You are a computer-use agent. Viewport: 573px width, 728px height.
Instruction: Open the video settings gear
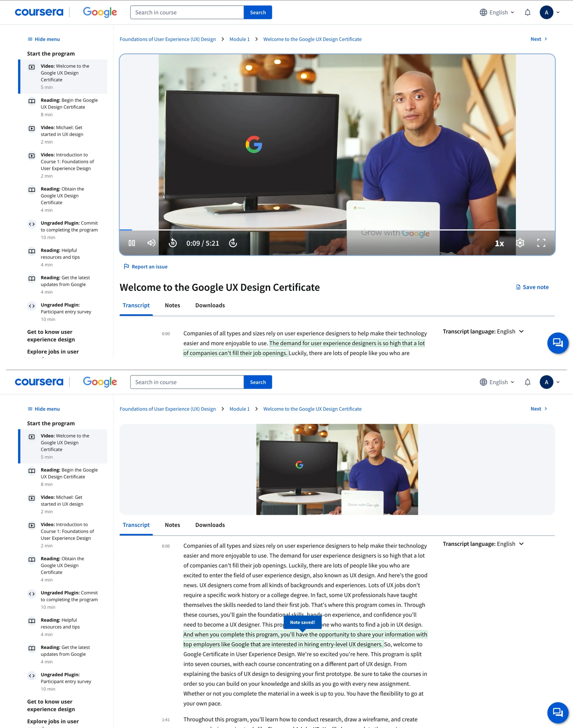(x=520, y=243)
